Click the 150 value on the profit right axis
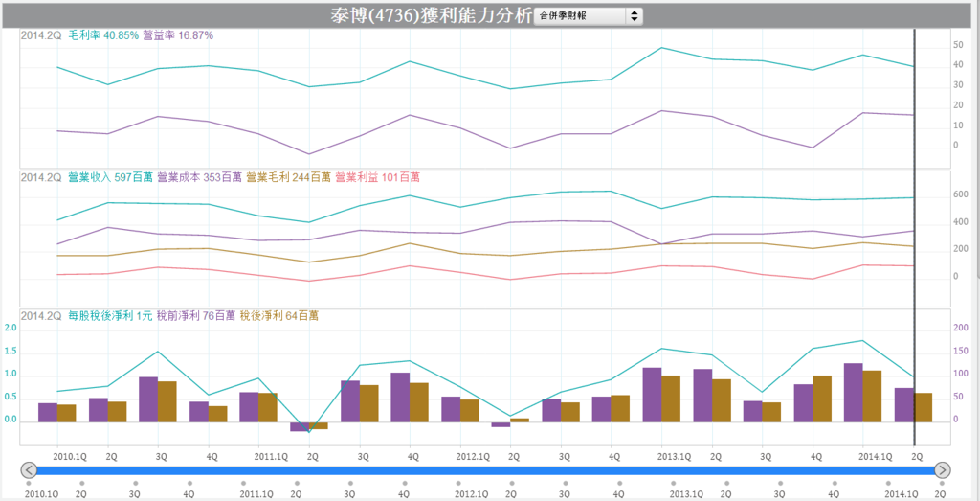Viewport: 980px width, 501px height. coord(960,351)
